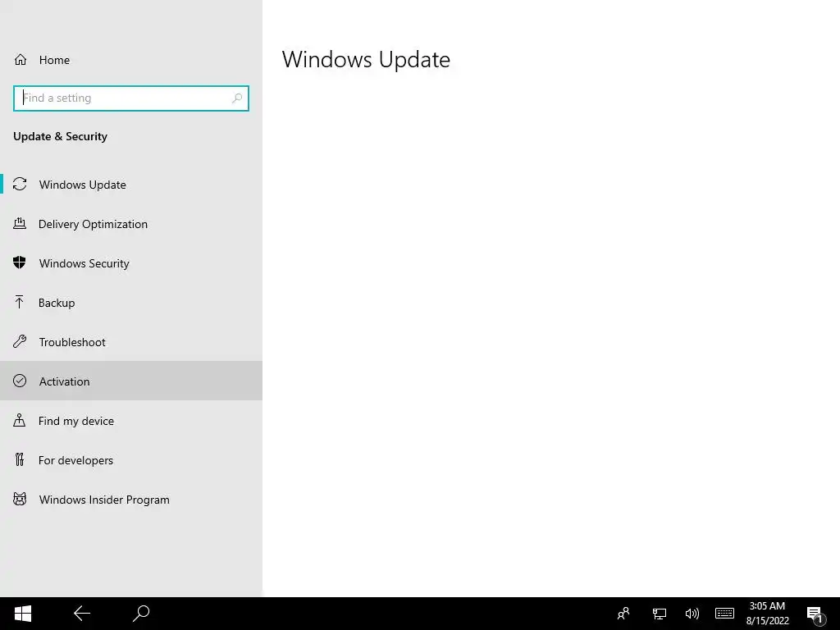This screenshot has height=630, width=840.
Task: Open Windows Security page
Action: click(x=131, y=263)
